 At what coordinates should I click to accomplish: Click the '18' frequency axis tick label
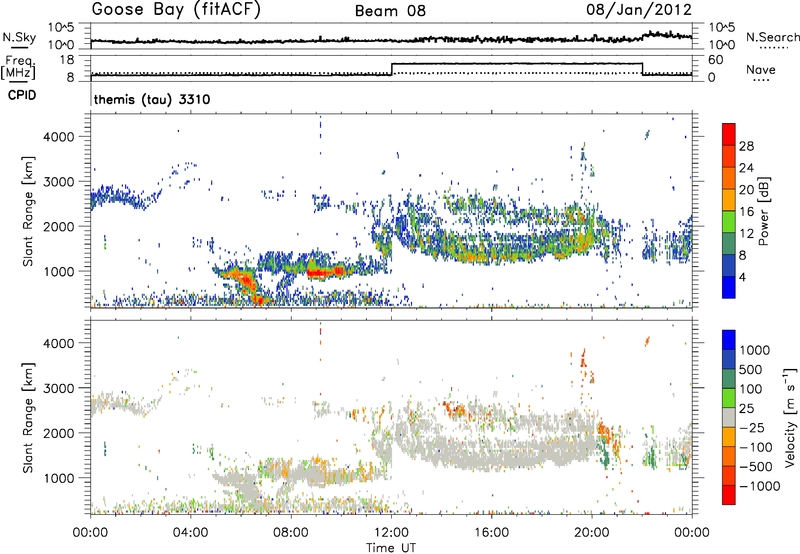[67, 59]
